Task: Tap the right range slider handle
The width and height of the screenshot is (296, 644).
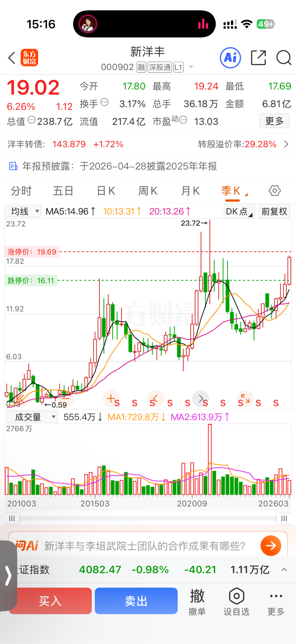Action: [x=284, y=518]
